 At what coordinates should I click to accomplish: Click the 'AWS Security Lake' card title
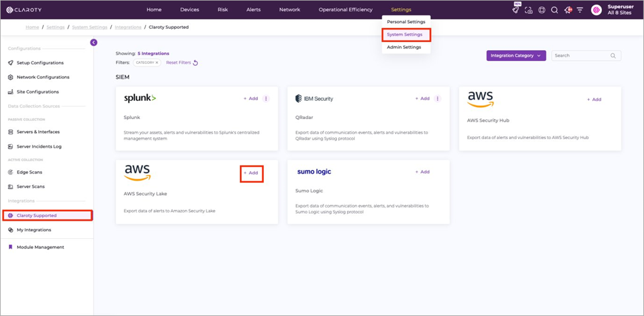pyautogui.click(x=146, y=194)
